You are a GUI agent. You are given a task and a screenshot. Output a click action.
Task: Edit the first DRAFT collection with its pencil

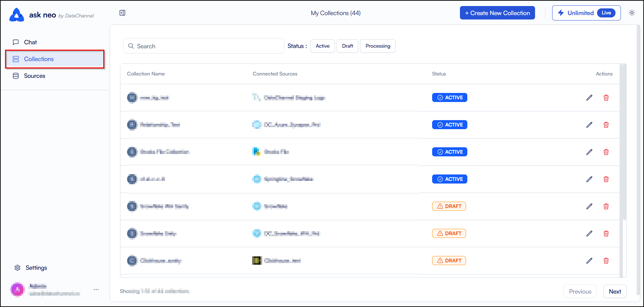pos(589,206)
